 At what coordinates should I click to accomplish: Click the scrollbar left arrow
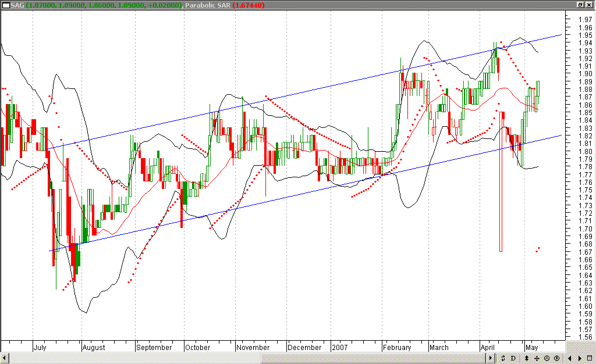click(x=5, y=358)
